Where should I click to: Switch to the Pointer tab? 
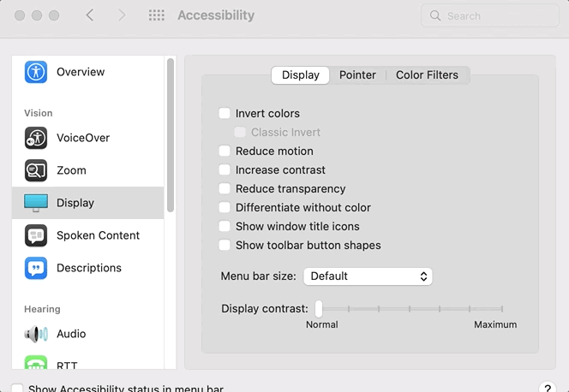[357, 75]
